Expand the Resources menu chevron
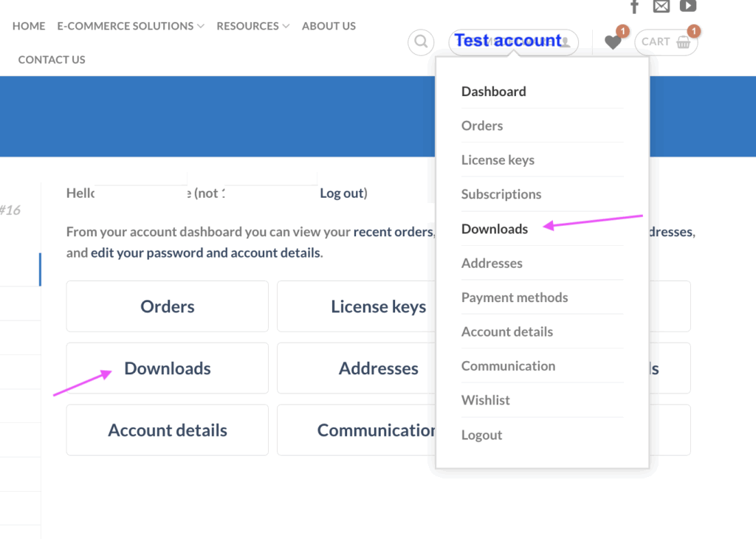The height and width of the screenshot is (539, 756). [x=286, y=27]
